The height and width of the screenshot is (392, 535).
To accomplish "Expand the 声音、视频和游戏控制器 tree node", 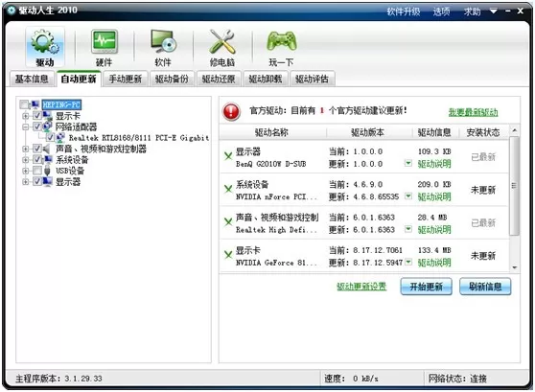I will (25, 149).
